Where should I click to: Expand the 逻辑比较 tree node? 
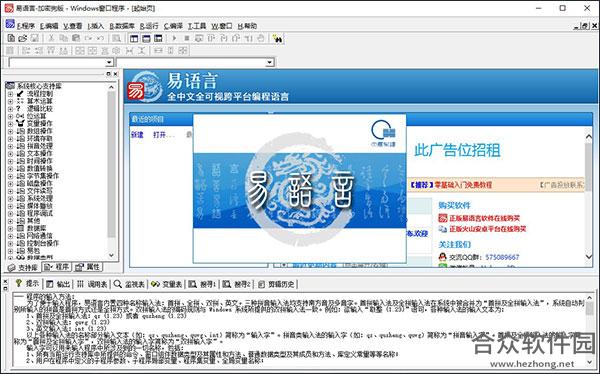10,109
